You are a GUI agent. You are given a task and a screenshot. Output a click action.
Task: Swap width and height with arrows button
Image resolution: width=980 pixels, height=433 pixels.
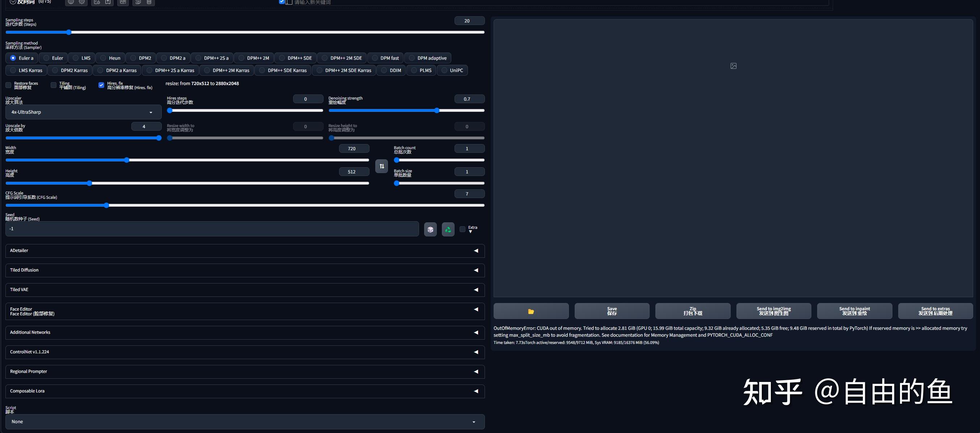[x=381, y=166]
